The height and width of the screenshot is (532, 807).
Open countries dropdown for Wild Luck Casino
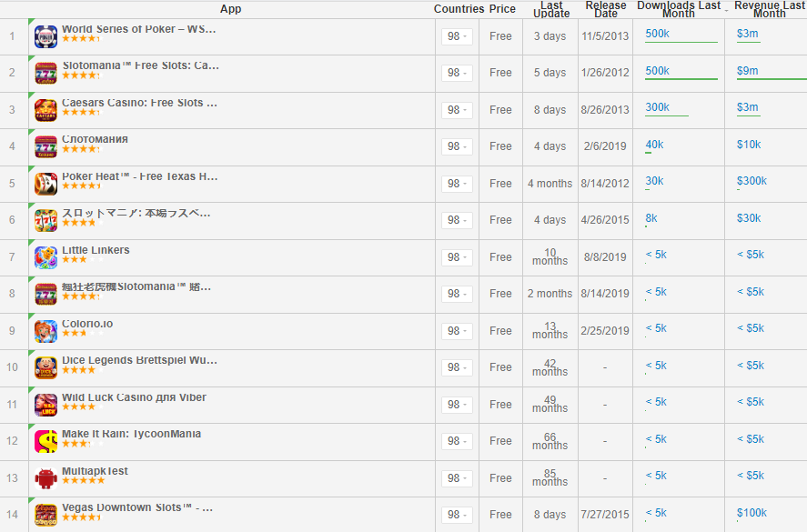(457, 405)
